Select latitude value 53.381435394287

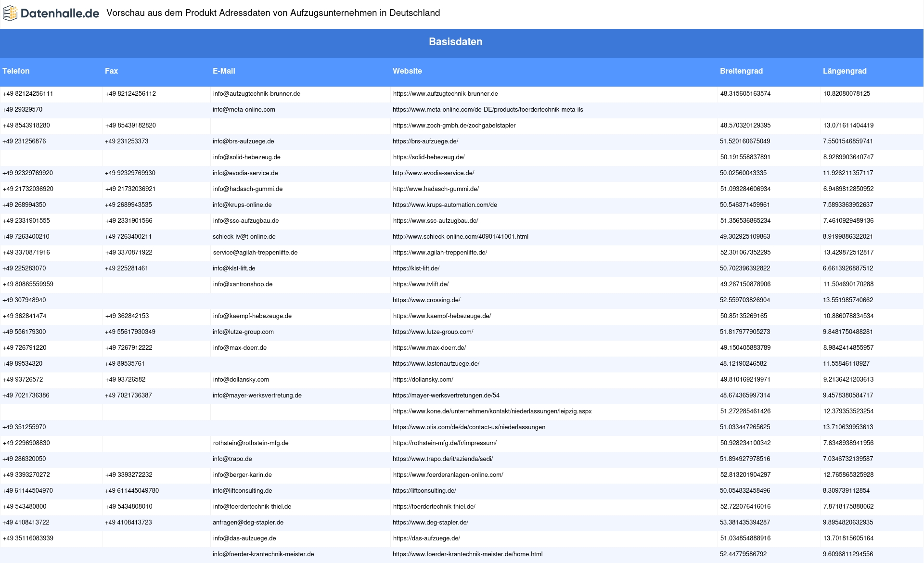point(745,523)
